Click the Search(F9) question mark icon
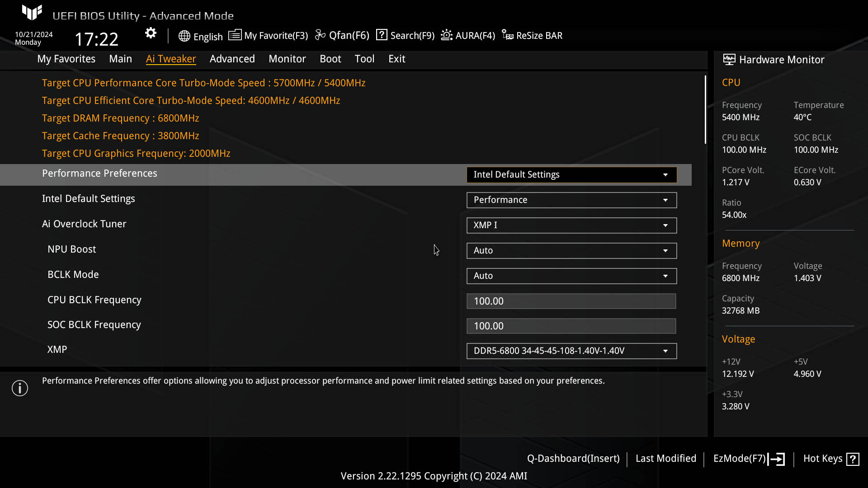This screenshot has height=488, width=868. 382,35
